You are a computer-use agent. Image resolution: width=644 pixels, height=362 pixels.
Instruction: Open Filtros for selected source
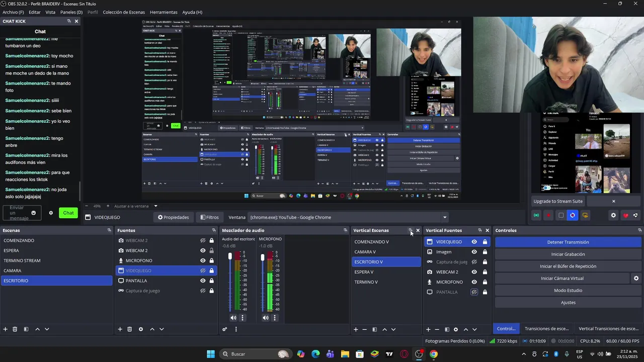209,217
